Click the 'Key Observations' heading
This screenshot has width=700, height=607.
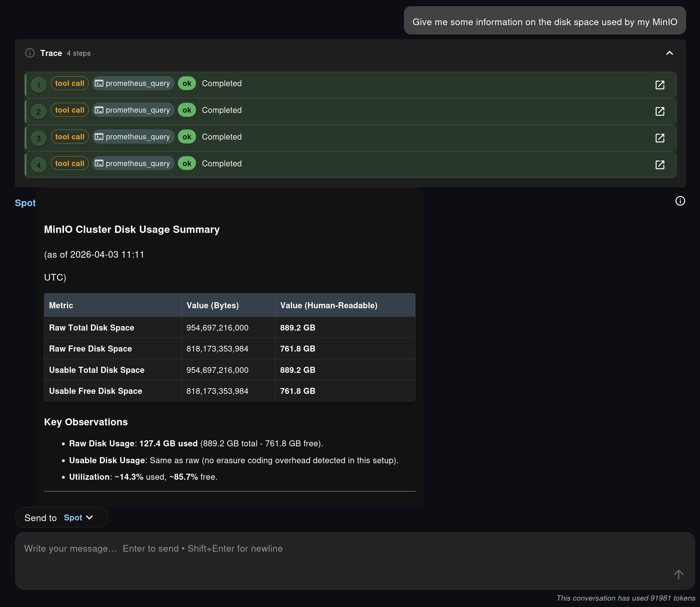click(86, 422)
